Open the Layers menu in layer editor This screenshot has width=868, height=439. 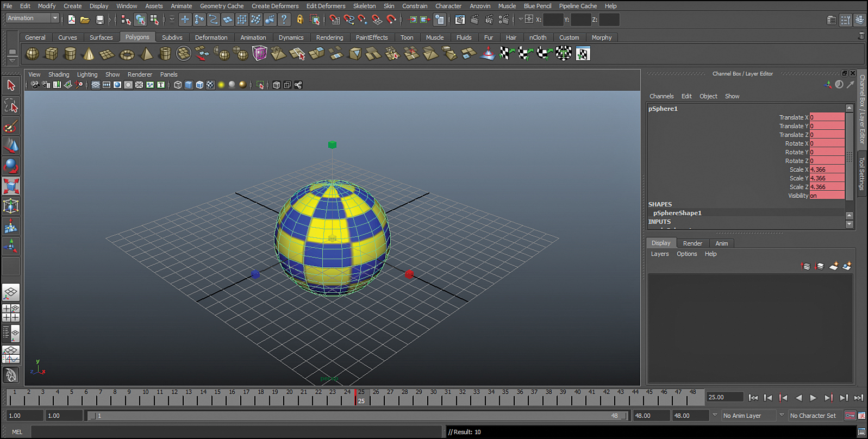pyautogui.click(x=660, y=254)
